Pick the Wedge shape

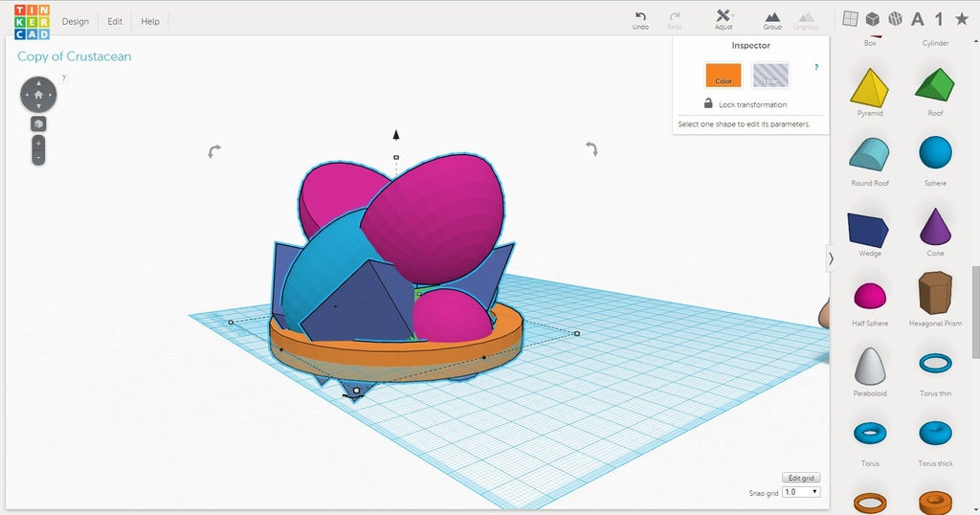click(x=869, y=233)
